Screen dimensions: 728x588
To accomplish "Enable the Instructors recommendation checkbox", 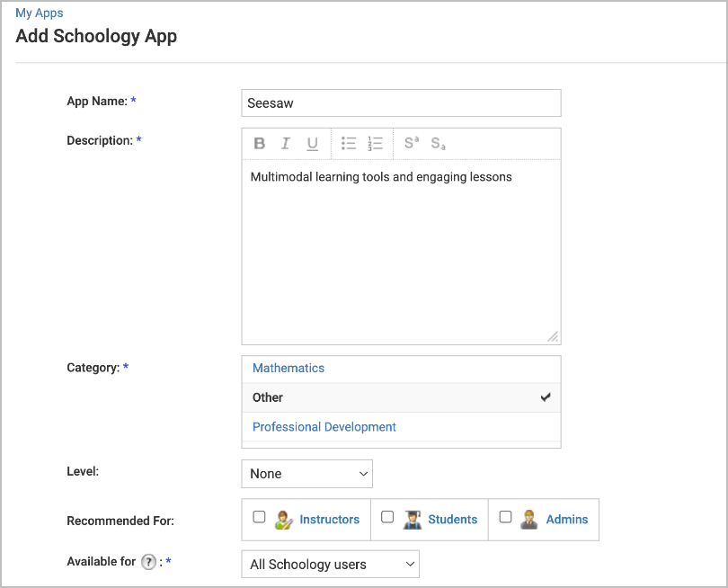I will pos(259,517).
